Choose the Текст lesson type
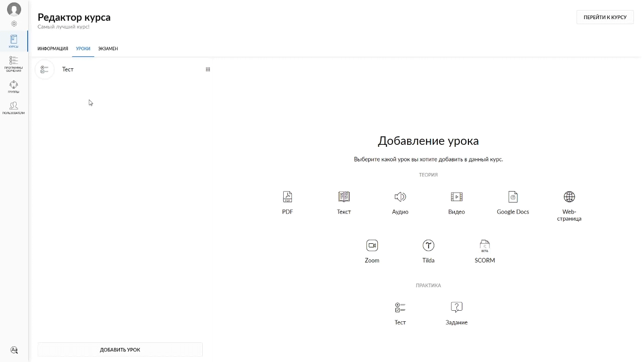Screen dimensions: 644x362 pyautogui.click(x=344, y=203)
